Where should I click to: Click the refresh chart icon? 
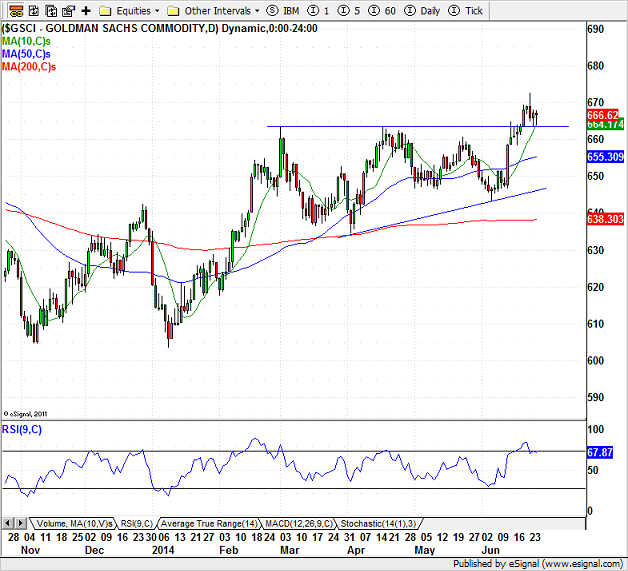pos(34,11)
